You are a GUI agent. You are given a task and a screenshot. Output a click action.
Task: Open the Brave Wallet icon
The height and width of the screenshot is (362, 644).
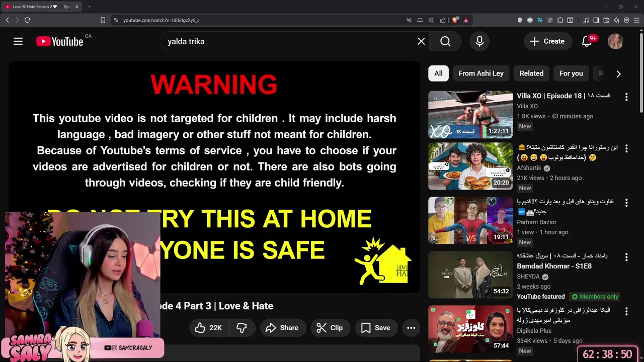point(606,20)
